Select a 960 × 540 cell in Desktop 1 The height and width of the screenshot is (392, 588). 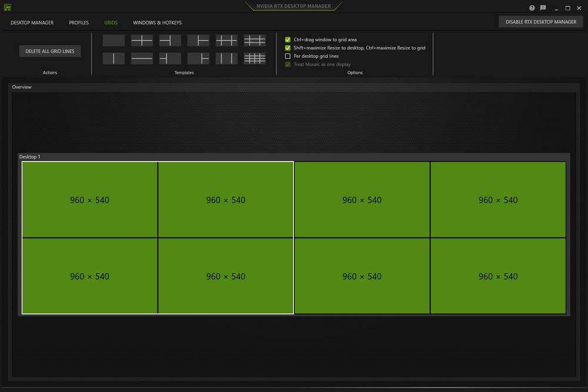pyautogui.click(x=89, y=200)
